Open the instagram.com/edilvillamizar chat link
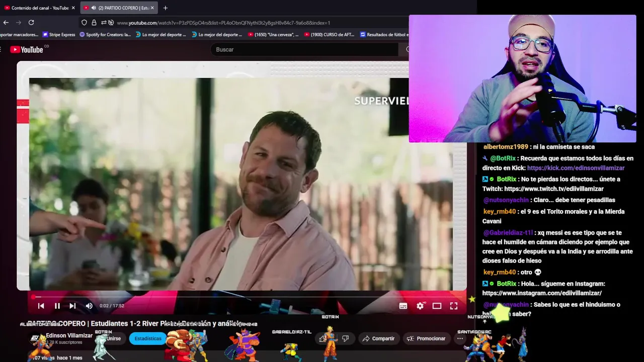This screenshot has height=362, width=644. [x=542, y=293]
